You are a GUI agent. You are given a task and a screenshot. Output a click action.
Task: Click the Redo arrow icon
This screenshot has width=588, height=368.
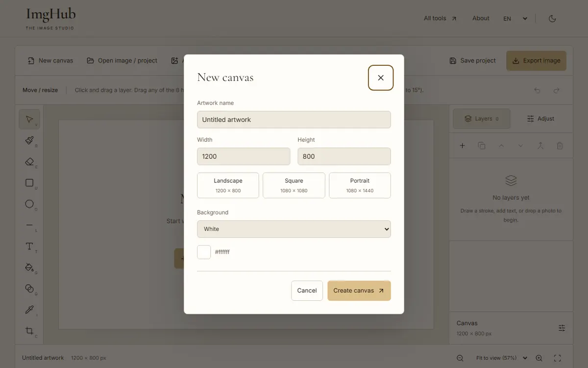pyautogui.click(x=557, y=90)
